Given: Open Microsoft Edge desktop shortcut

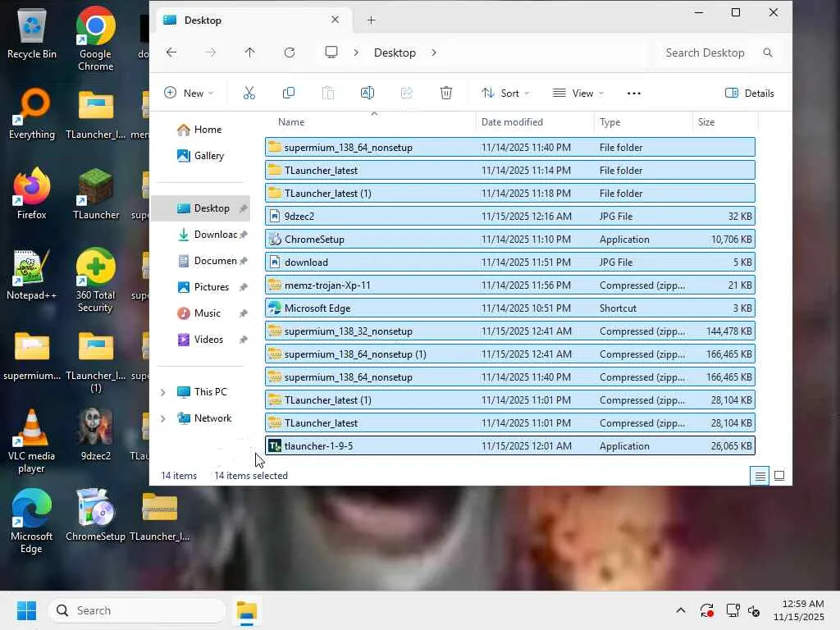Looking at the screenshot, I should tap(32, 521).
